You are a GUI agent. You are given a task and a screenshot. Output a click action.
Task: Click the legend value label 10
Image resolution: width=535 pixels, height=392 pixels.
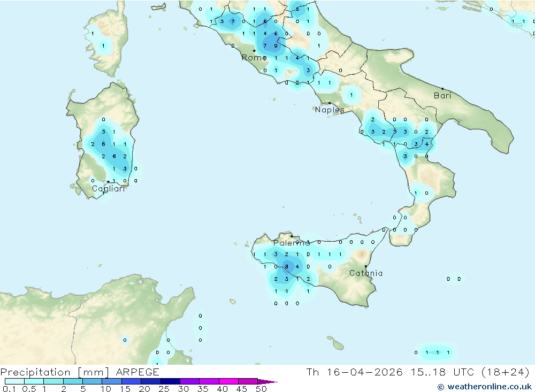pos(106,389)
